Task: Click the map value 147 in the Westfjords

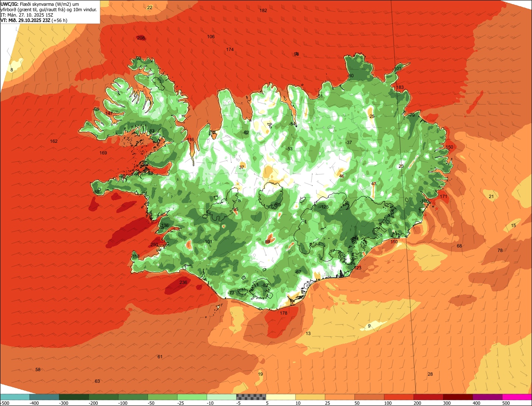Action: 109,113
